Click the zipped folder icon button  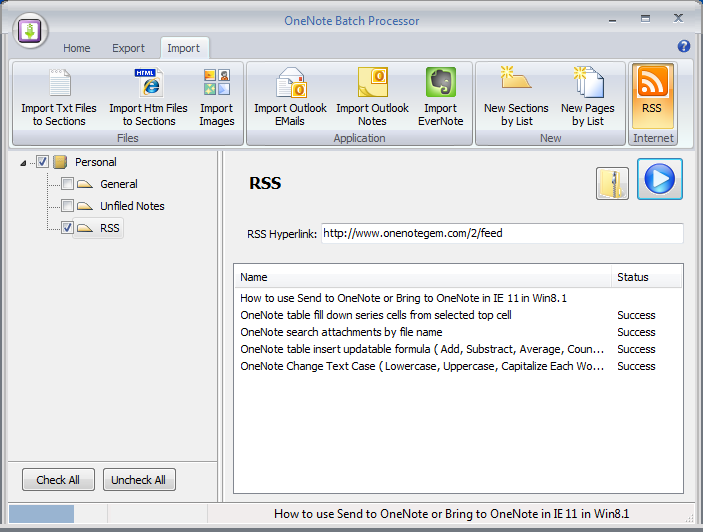tap(612, 183)
